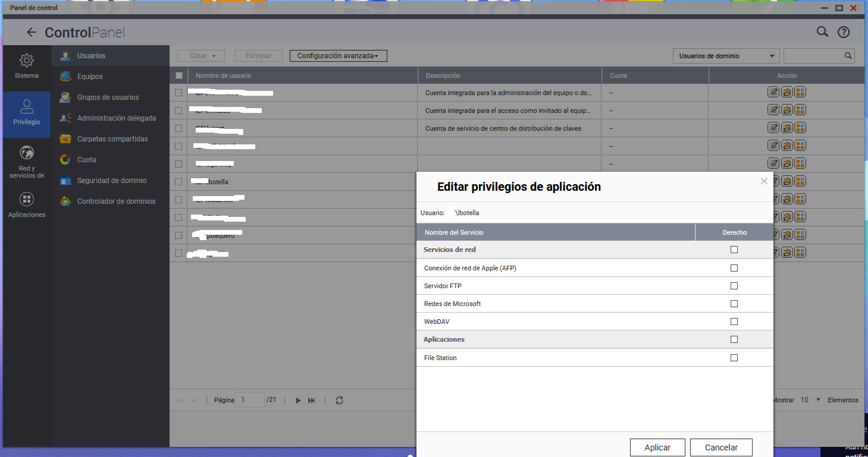Image resolution: width=868 pixels, height=457 pixels.
Task: Click the refresh icon in pagination bar
Action: click(339, 401)
